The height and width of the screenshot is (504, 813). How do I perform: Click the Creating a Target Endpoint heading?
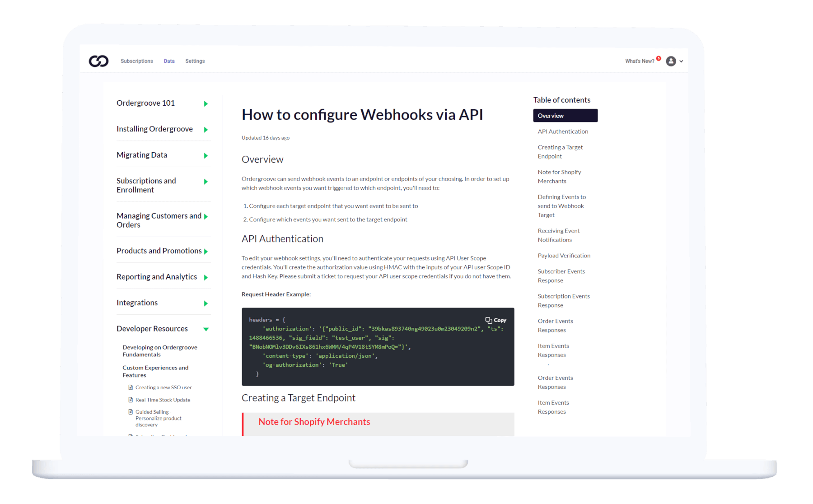click(299, 398)
